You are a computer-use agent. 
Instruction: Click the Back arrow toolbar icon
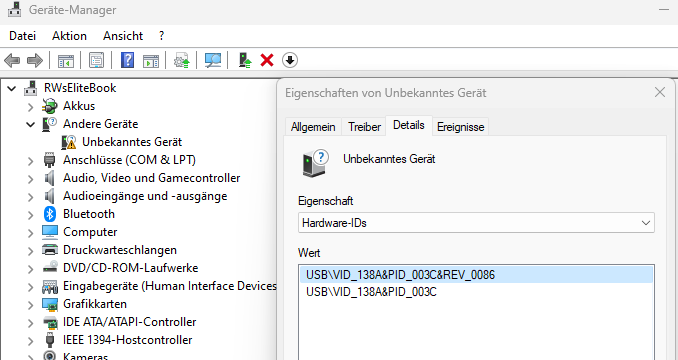[x=12, y=61]
